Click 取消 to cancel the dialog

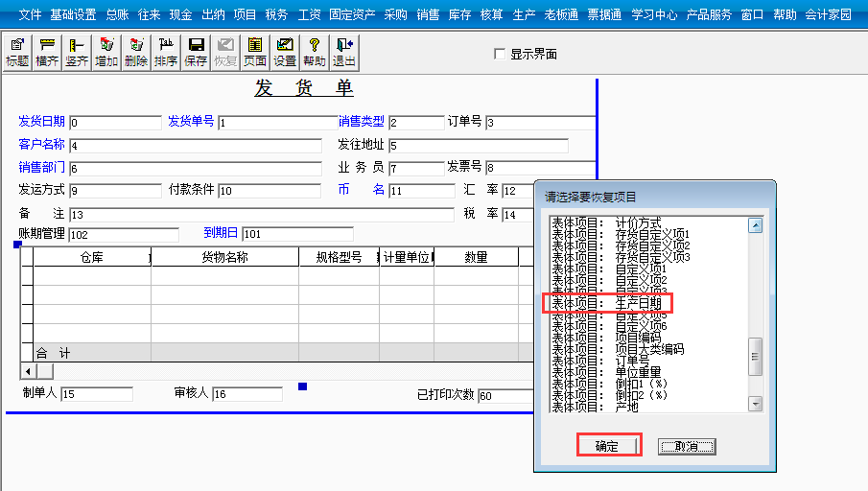pyautogui.click(x=687, y=447)
